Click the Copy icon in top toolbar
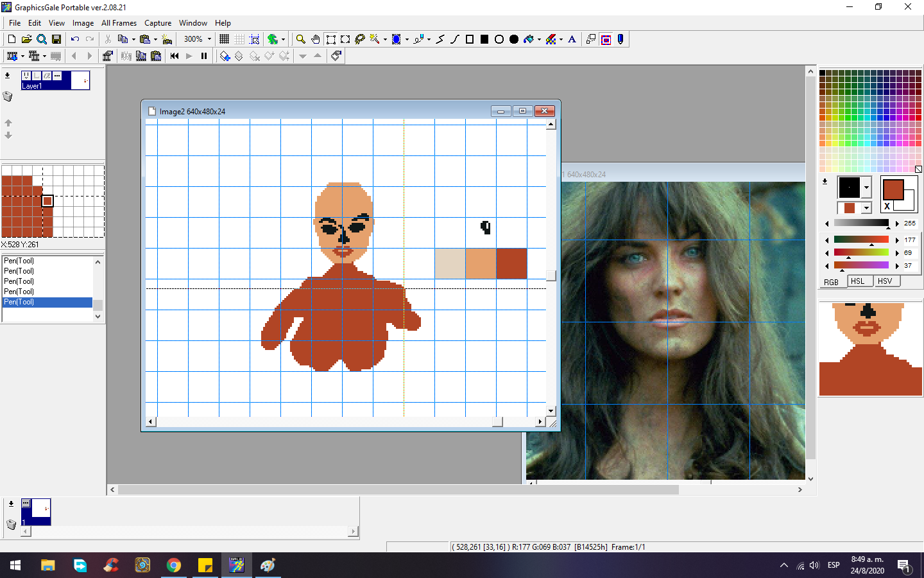This screenshot has width=924, height=578. [x=123, y=39]
